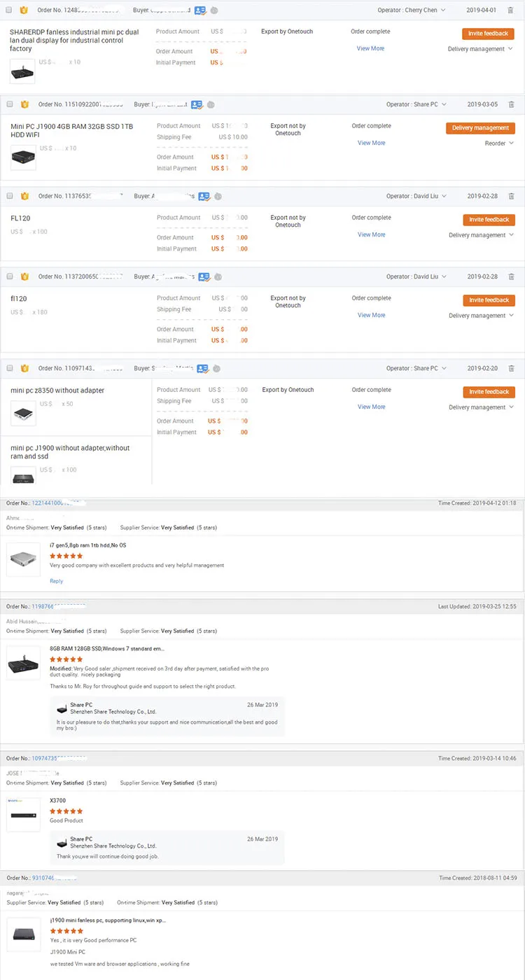Screen dimensions: 525x980
Task: Click gold medal icon on 2019-03-05 order
Action: pyautogui.click(x=25, y=104)
